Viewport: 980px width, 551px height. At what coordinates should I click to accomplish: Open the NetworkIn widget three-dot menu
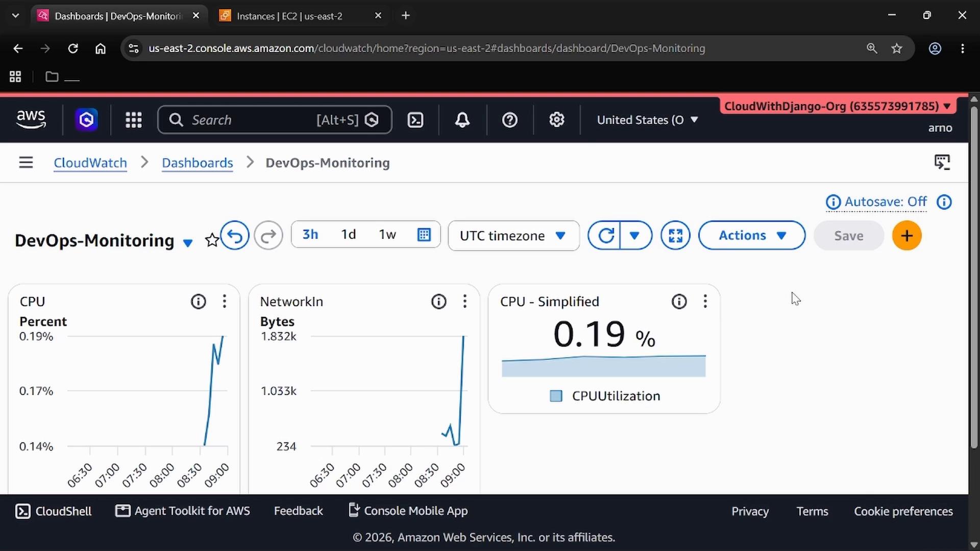pos(465,302)
